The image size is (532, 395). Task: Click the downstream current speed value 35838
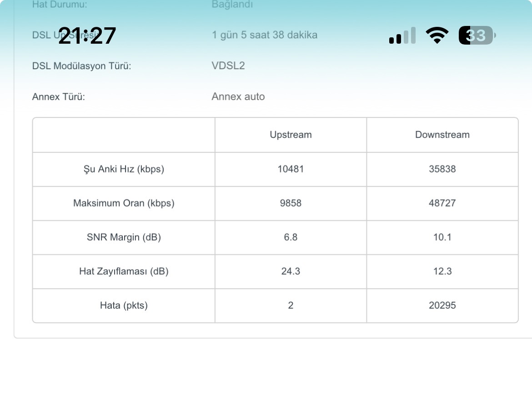(442, 169)
